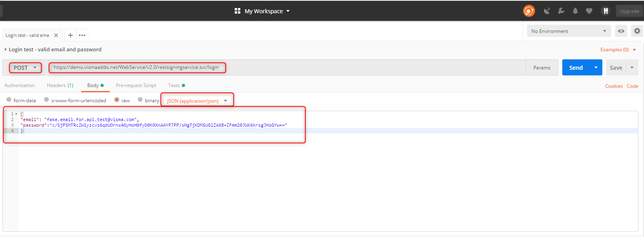Switch to the Headers (1) tab
Image resolution: width=644 pixels, height=237 pixels.
point(60,85)
